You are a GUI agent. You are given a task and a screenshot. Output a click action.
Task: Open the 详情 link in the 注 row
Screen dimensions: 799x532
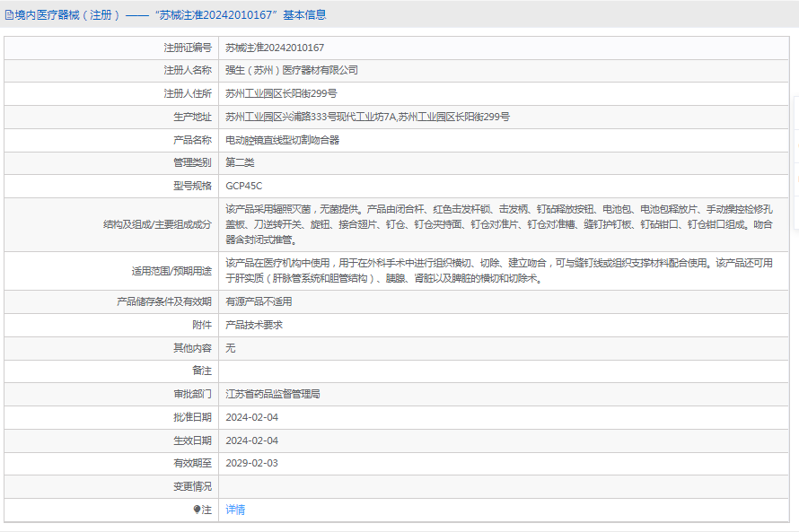tap(235, 510)
